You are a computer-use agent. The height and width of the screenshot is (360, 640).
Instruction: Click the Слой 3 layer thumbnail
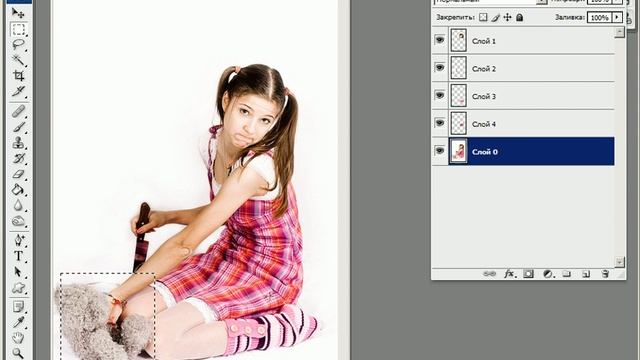tap(458, 96)
